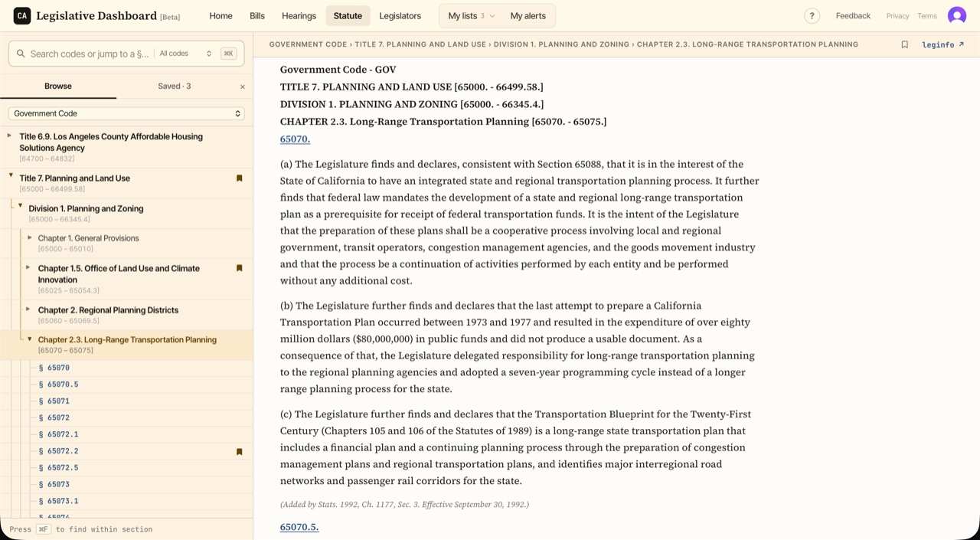This screenshot has width=980, height=540.
Task: Toggle bookmark on Title 7 row
Action: point(240,178)
